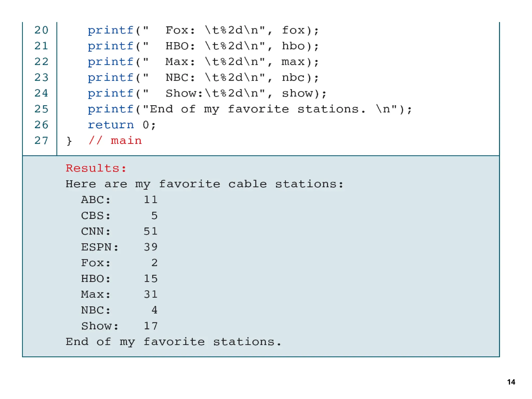
Task: Click line number 24 in the gutter
Action: pos(41,93)
